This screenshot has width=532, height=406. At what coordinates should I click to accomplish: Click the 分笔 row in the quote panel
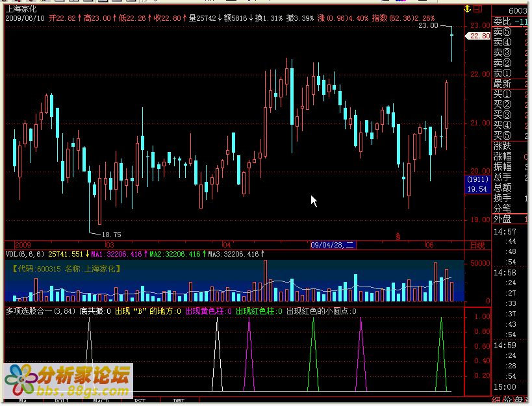click(510, 209)
